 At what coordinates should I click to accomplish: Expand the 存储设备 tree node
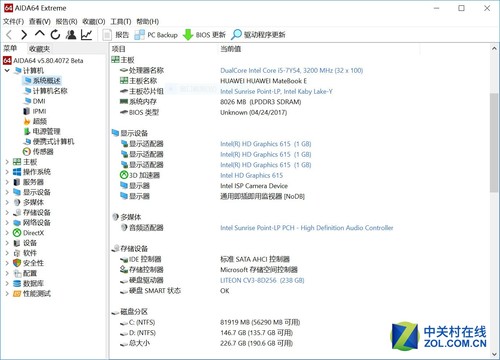point(7,213)
